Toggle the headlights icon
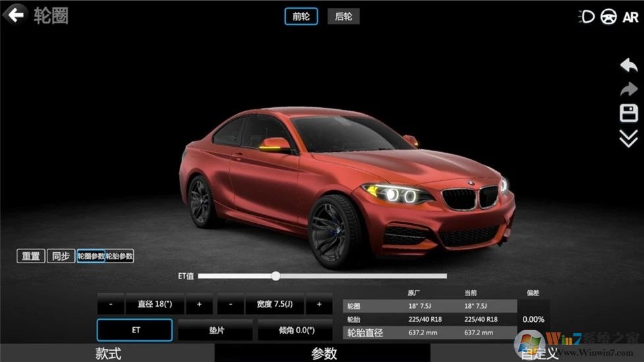Viewport: 644px width, 362px height. pos(587,17)
